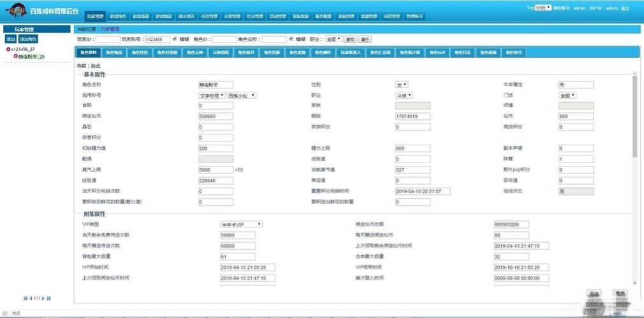
Task: Open the 管理帐号 top menu
Action: tap(414, 17)
